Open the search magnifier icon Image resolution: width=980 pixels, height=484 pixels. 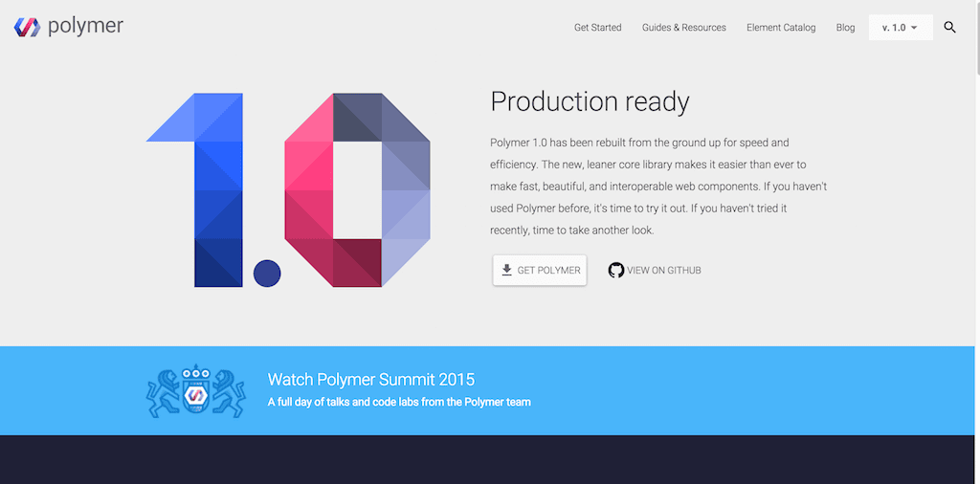pyautogui.click(x=949, y=28)
